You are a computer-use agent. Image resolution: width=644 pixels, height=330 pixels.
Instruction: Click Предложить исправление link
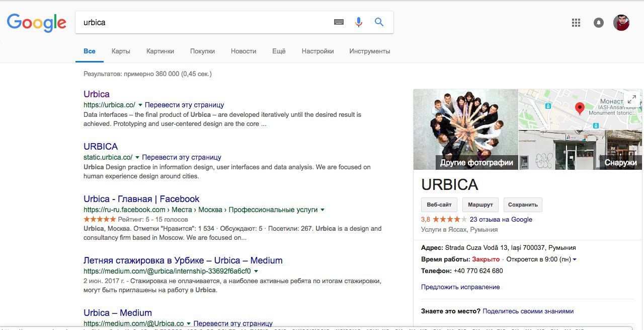pos(460,287)
